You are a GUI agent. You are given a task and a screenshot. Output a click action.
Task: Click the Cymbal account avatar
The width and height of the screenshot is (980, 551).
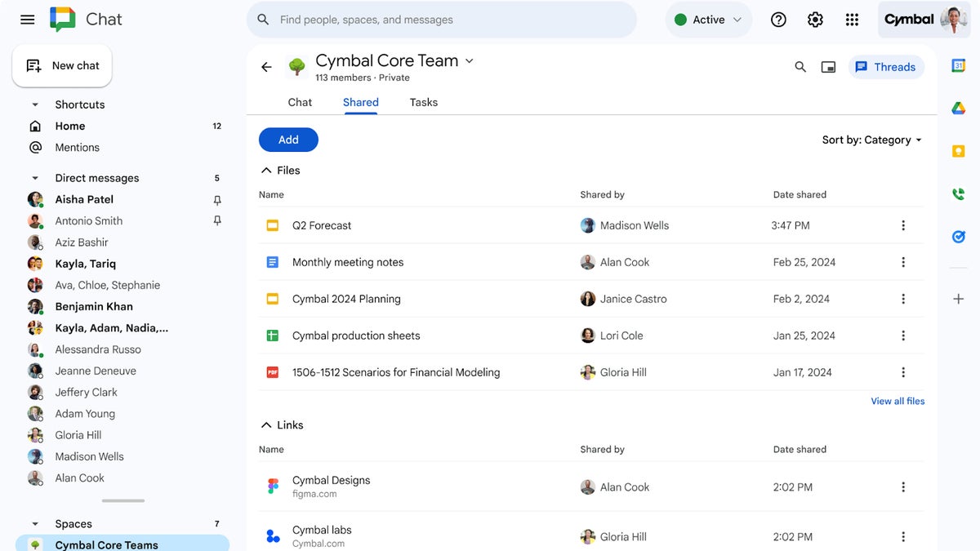pos(953,20)
